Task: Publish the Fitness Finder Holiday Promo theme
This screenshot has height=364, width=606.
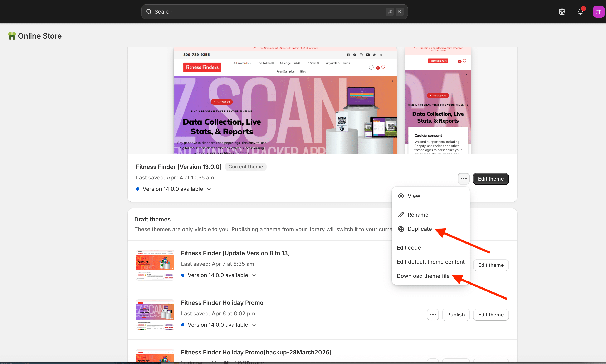Action: tap(456, 315)
